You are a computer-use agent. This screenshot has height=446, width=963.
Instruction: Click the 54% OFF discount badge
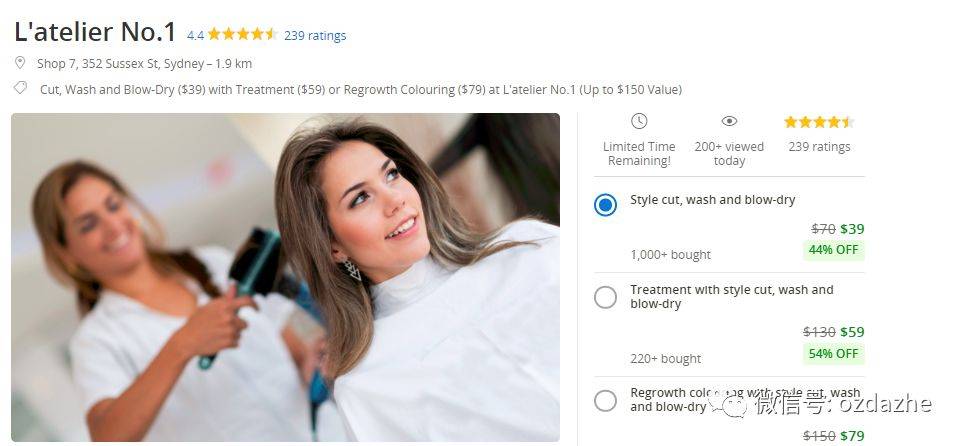tap(833, 353)
